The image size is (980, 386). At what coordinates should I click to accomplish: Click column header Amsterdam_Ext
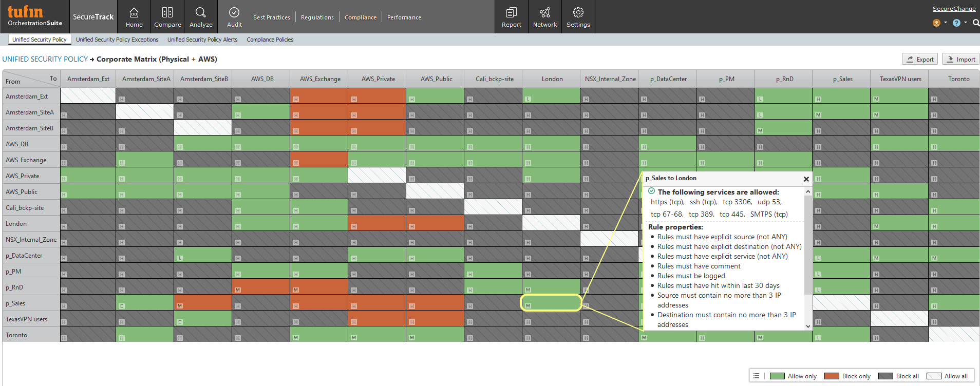[x=88, y=79]
